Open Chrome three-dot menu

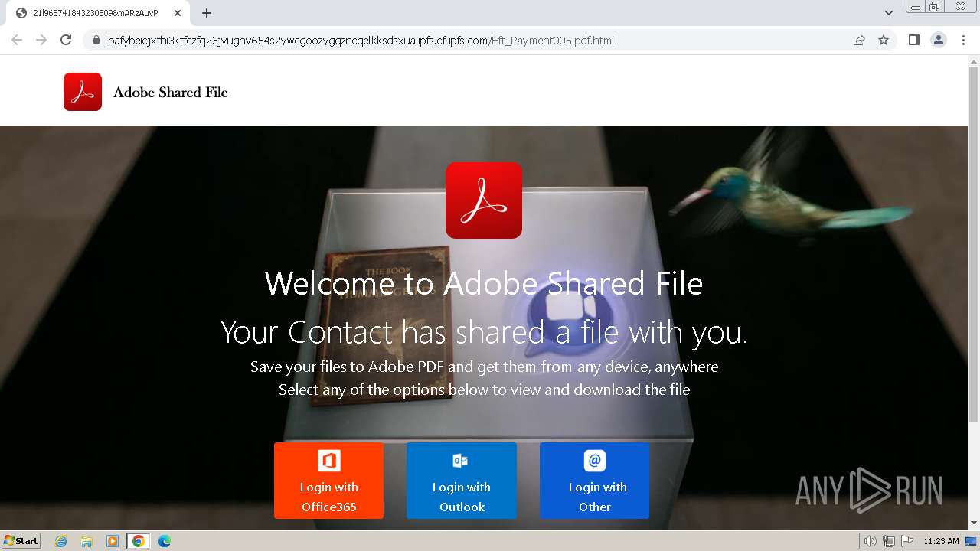tap(964, 40)
